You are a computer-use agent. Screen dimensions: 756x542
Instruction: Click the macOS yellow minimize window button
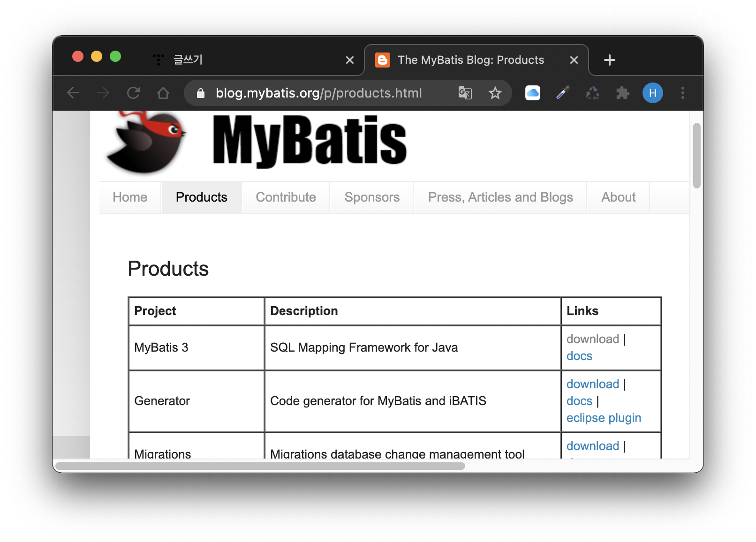pos(97,56)
